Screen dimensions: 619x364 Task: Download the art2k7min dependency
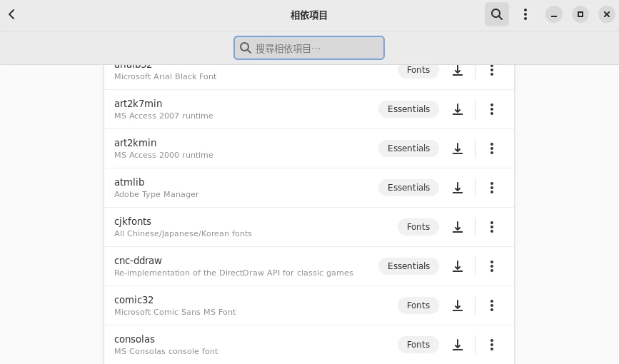pos(458,109)
